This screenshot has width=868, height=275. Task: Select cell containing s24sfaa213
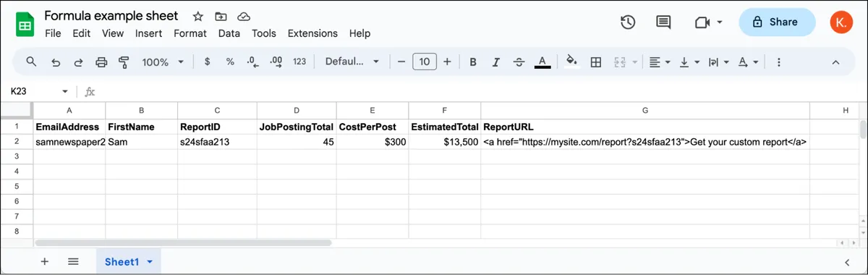217,142
